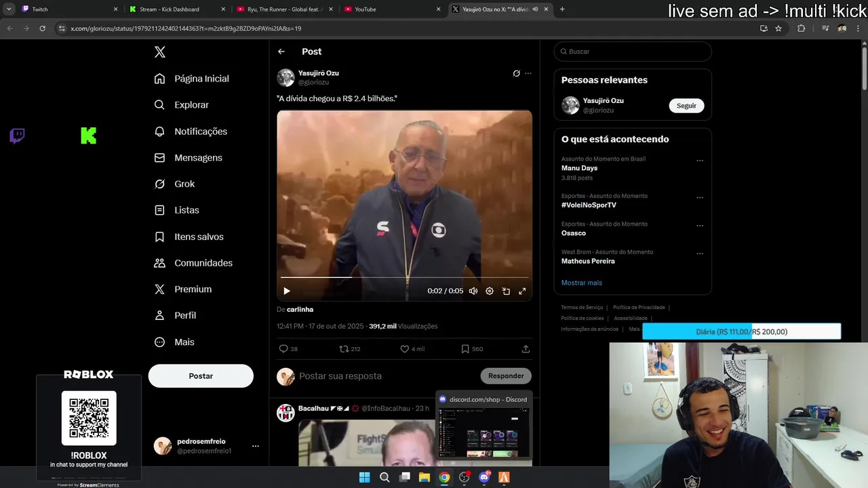The height and width of the screenshot is (488, 868).
Task: Open tab search dropdown arrow
Action: [9, 9]
